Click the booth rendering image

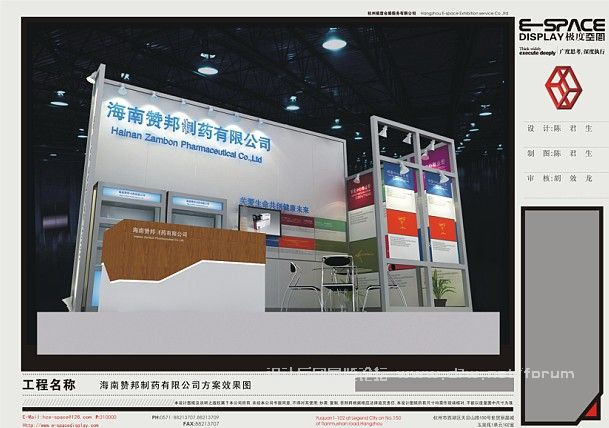(x=268, y=194)
